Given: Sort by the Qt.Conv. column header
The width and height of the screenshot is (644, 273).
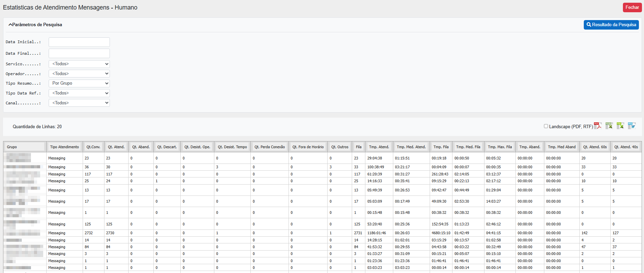Looking at the screenshot, I should pyautogui.click(x=93, y=147).
